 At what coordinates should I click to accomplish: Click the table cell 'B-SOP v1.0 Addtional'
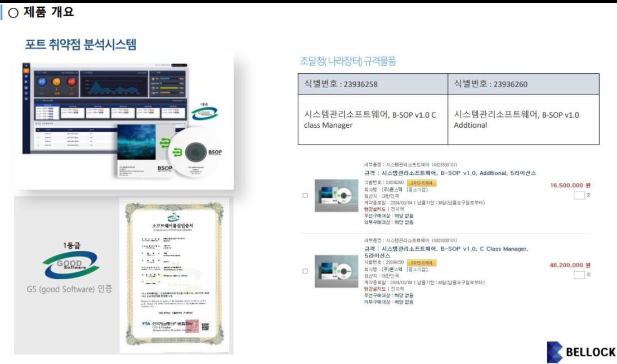[x=524, y=119]
